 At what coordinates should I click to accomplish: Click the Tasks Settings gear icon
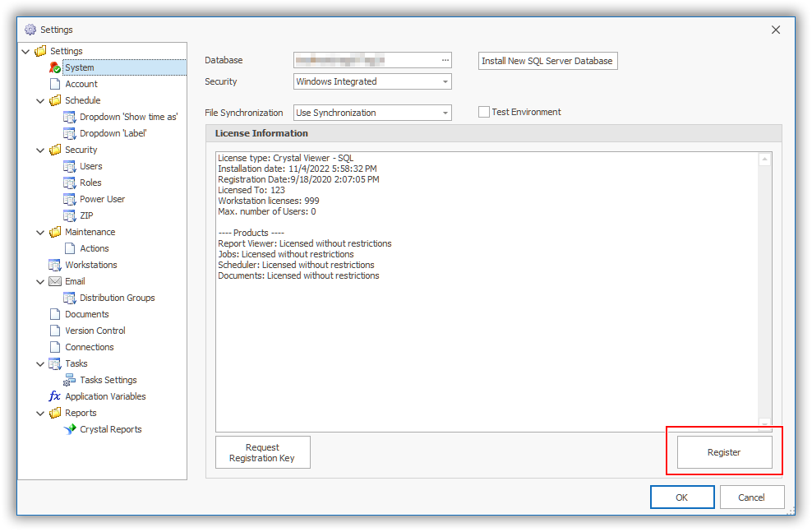pos(70,380)
